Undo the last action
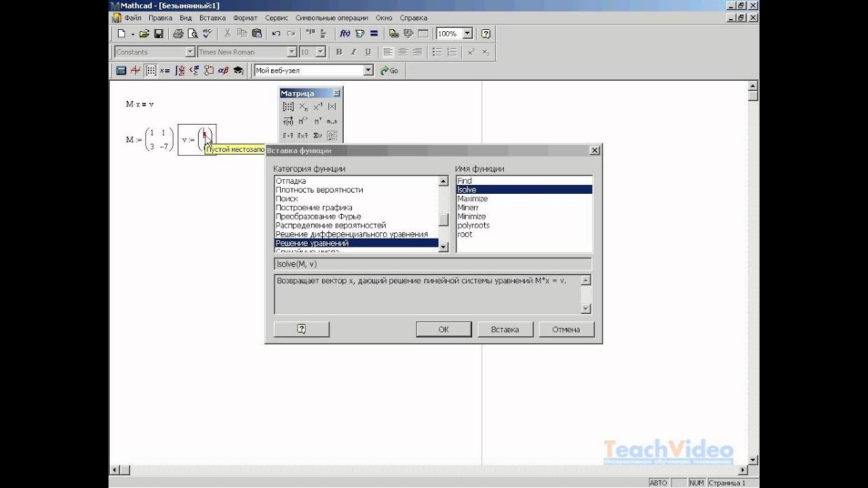The width and height of the screenshot is (868, 488). [x=276, y=33]
